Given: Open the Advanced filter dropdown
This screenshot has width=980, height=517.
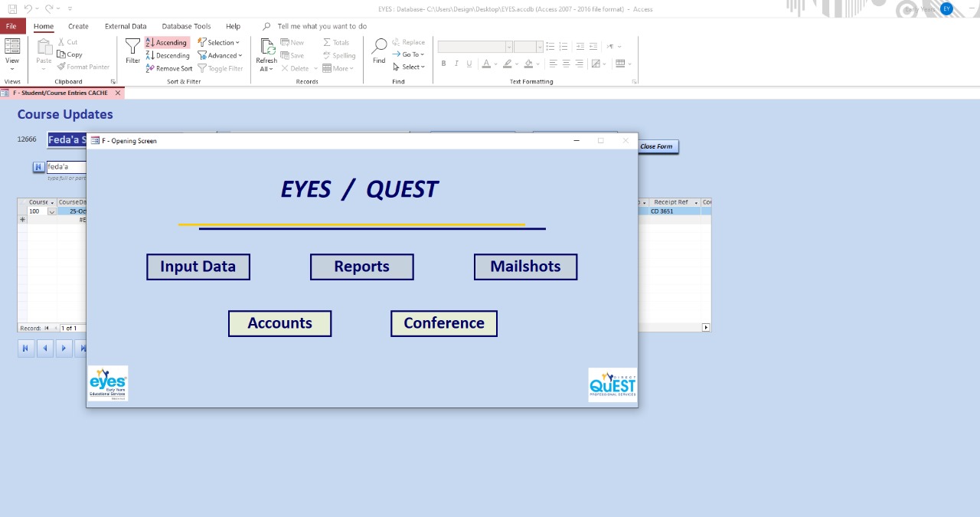Looking at the screenshot, I should pyautogui.click(x=220, y=55).
